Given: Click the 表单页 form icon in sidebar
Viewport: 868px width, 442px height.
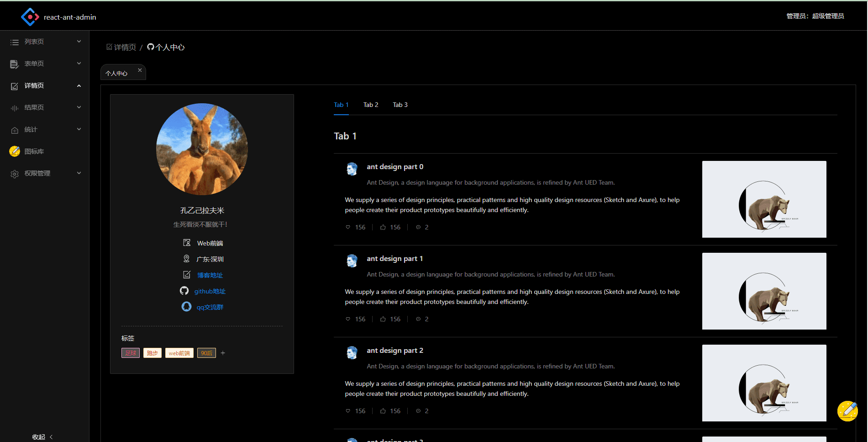Looking at the screenshot, I should tap(15, 64).
